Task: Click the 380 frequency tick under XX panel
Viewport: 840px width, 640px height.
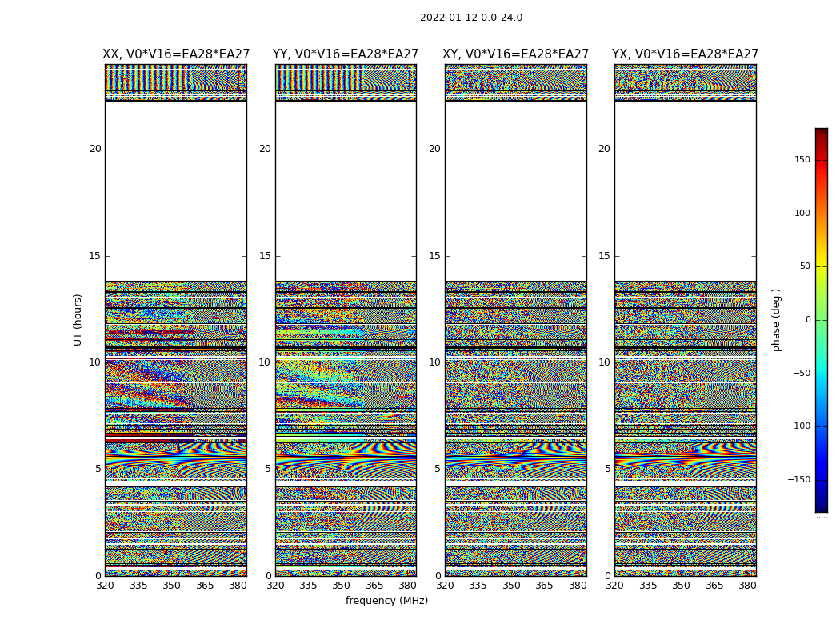Action: [x=238, y=586]
